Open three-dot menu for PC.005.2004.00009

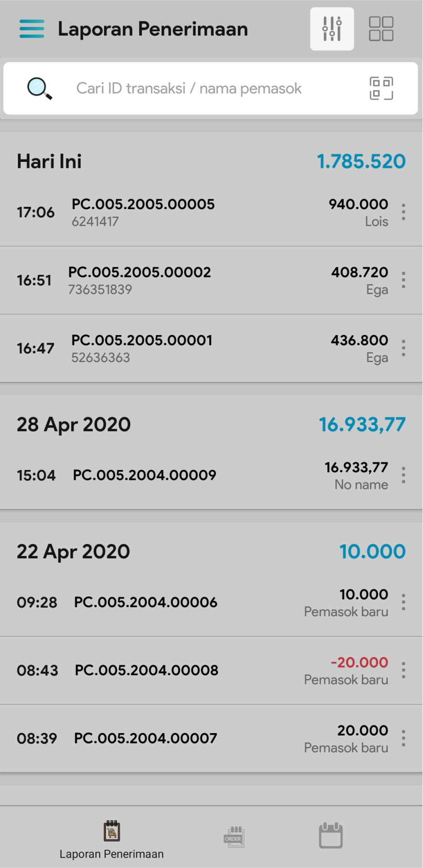pyautogui.click(x=403, y=475)
